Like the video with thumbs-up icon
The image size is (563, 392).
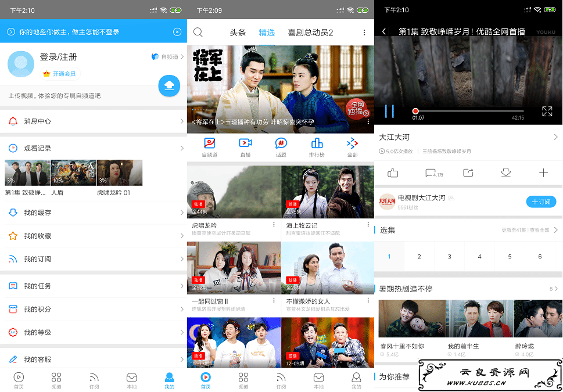click(393, 173)
